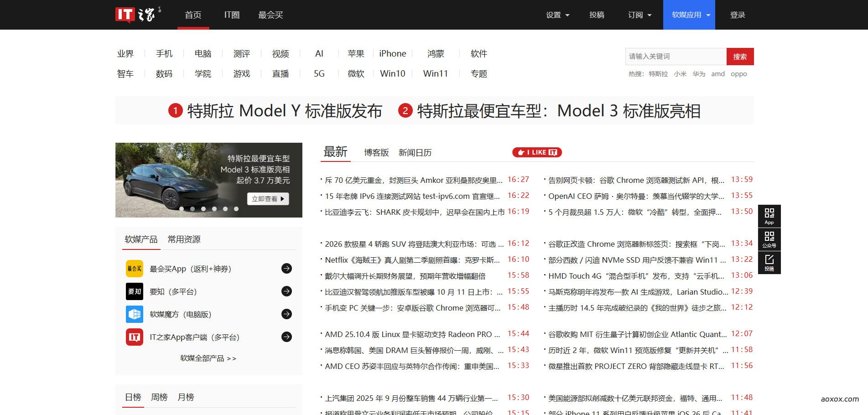Click the 最会买 yellow app icon
The width and height of the screenshot is (868, 415).
(x=135, y=269)
